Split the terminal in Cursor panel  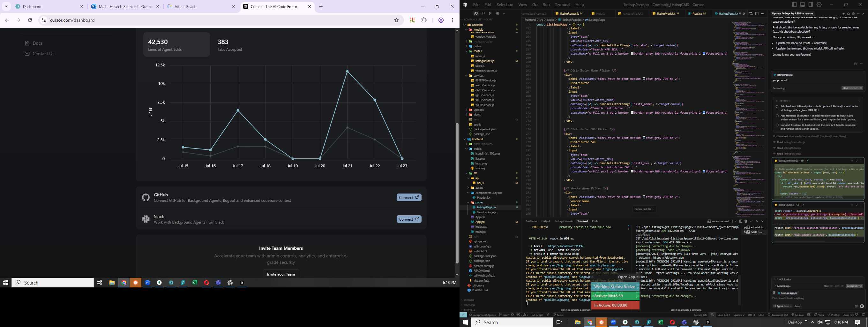click(x=741, y=221)
